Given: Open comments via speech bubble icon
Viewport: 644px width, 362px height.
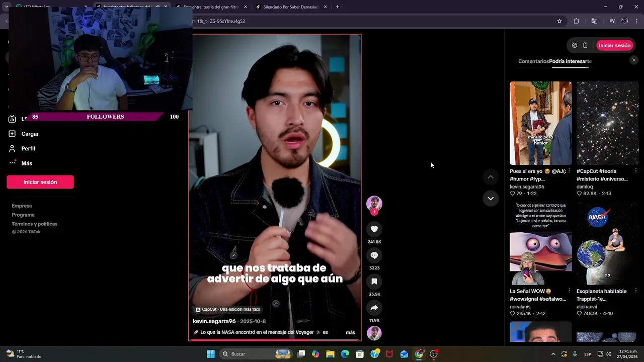Looking at the screenshot, I should pyautogui.click(x=374, y=255).
